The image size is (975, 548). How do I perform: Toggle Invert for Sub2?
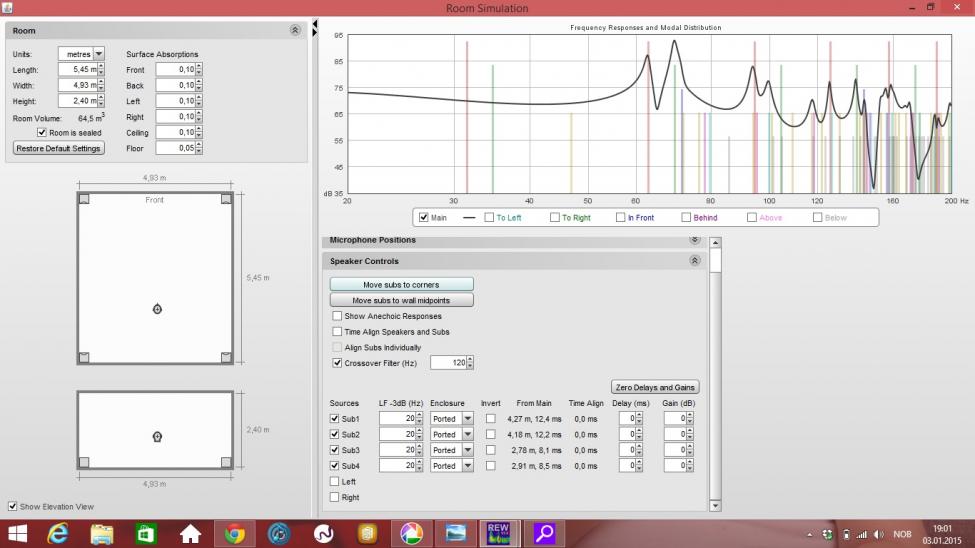point(491,434)
